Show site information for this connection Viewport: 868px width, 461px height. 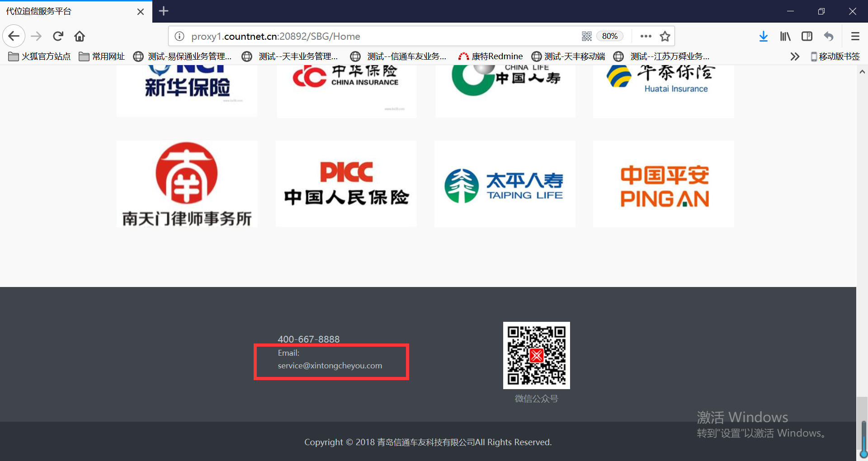coord(179,36)
